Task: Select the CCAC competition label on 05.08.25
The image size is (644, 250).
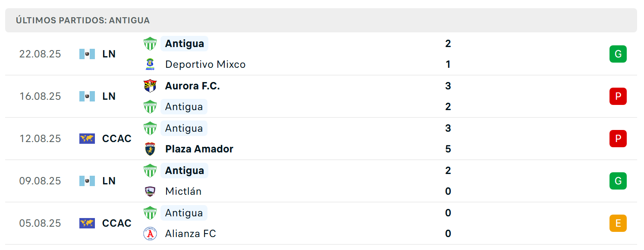Action: click(117, 223)
